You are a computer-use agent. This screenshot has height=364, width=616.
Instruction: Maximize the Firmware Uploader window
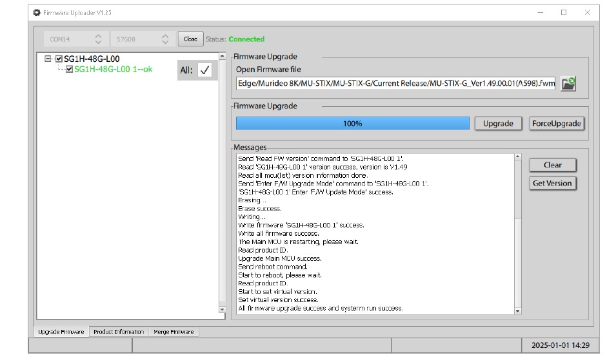(563, 12)
